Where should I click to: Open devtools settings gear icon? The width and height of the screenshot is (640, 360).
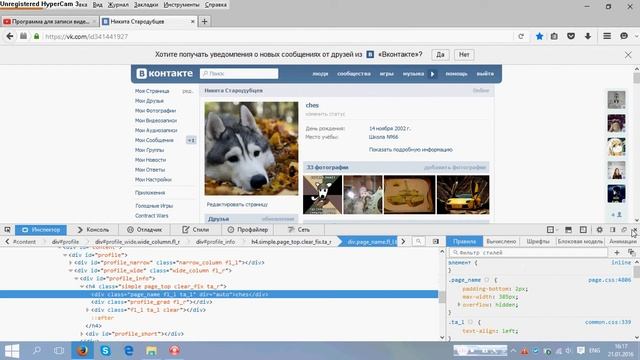[x=599, y=230]
